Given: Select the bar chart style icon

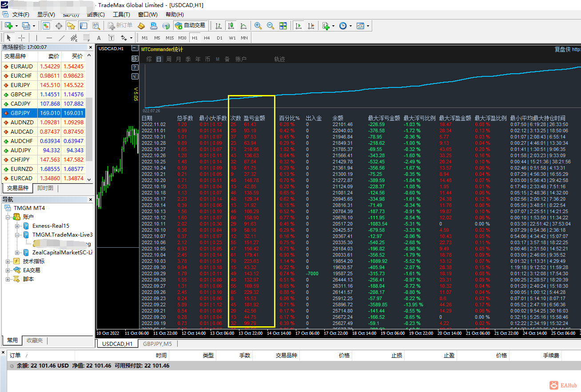Looking at the screenshot, I should [x=219, y=26].
